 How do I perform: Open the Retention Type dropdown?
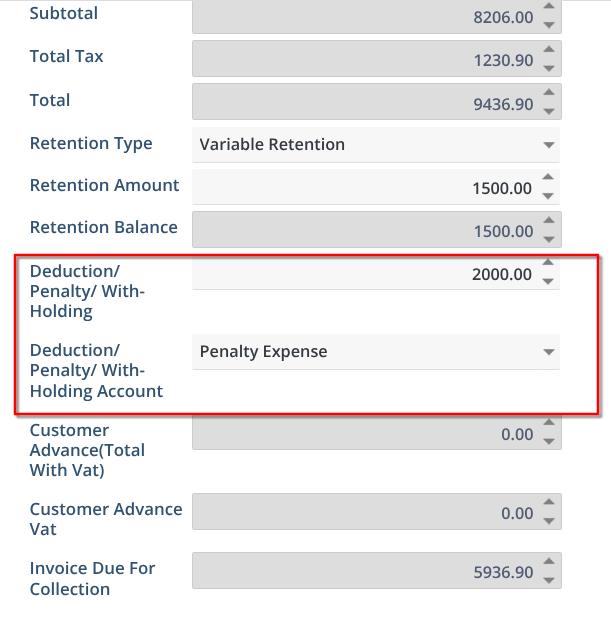click(548, 145)
